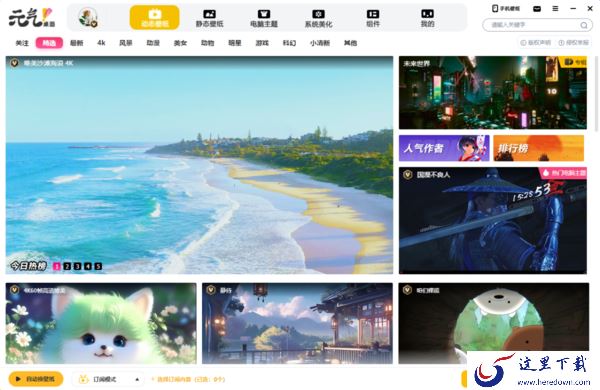Screen dimensions: 600x390
Task: Switch to the 明星 celebrities tab
Action: (x=235, y=43)
